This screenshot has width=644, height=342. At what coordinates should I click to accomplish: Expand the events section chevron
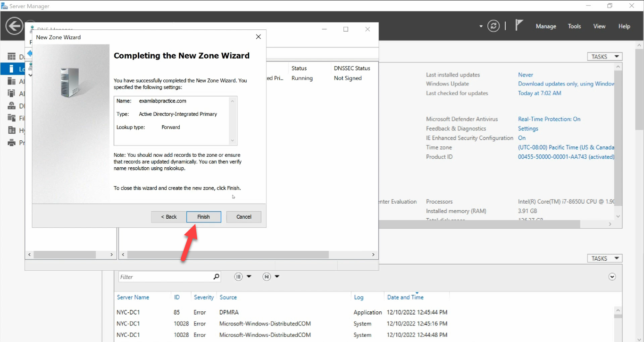click(612, 277)
